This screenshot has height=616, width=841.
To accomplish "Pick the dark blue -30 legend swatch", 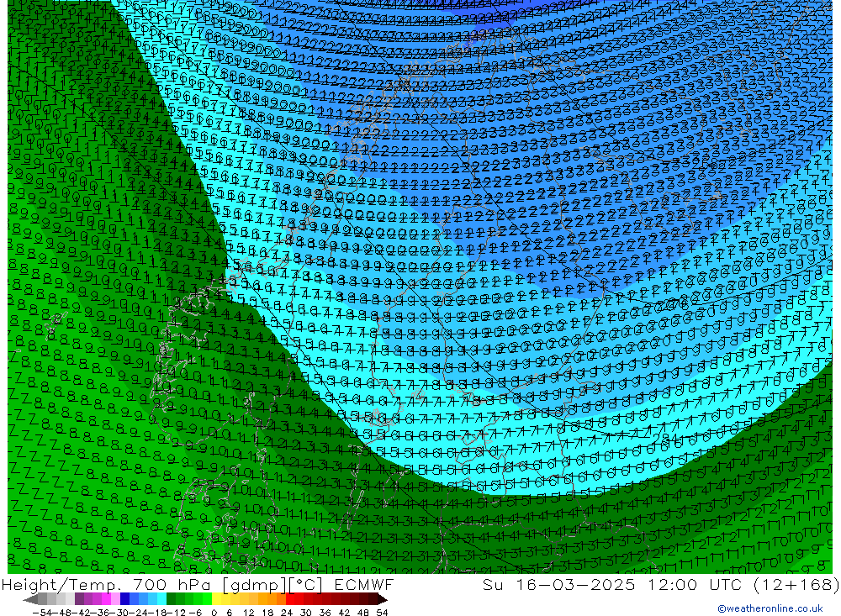I will coord(124,599).
